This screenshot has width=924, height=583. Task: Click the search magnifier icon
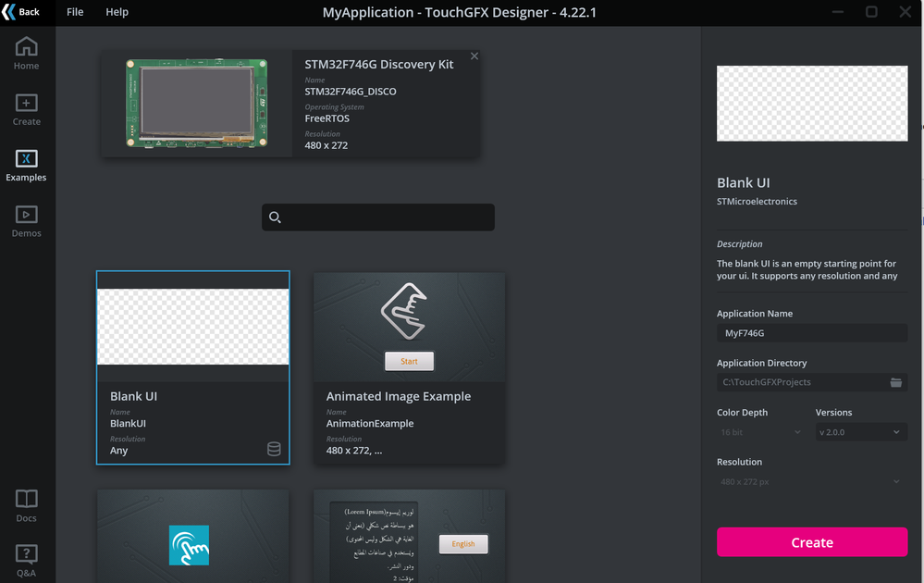click(275, 217)
